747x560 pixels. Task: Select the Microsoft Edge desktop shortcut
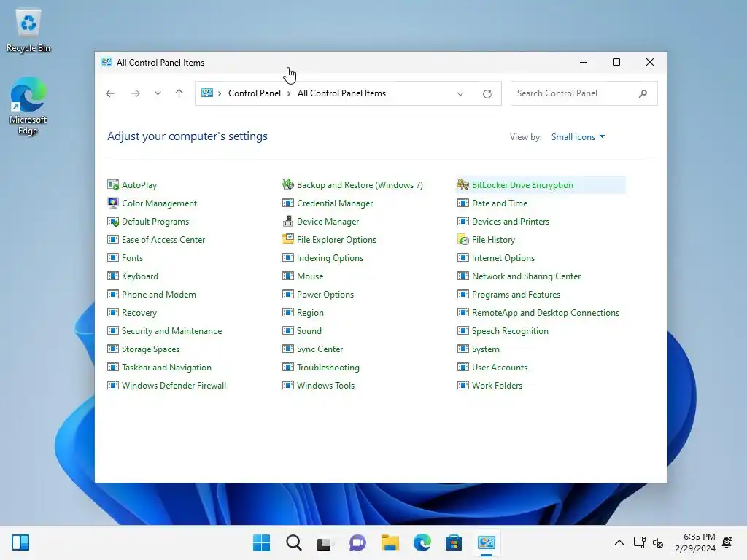point(28,106)
